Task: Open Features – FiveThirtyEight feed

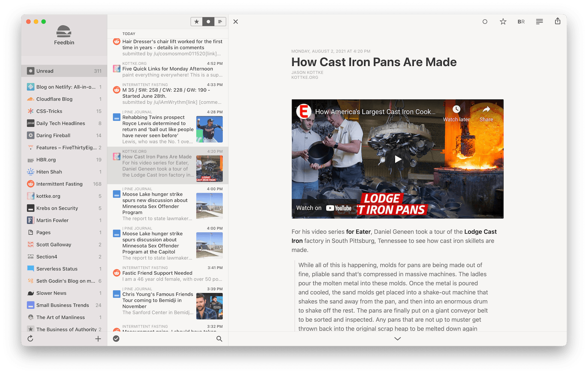Action: (x=64, y=147)
